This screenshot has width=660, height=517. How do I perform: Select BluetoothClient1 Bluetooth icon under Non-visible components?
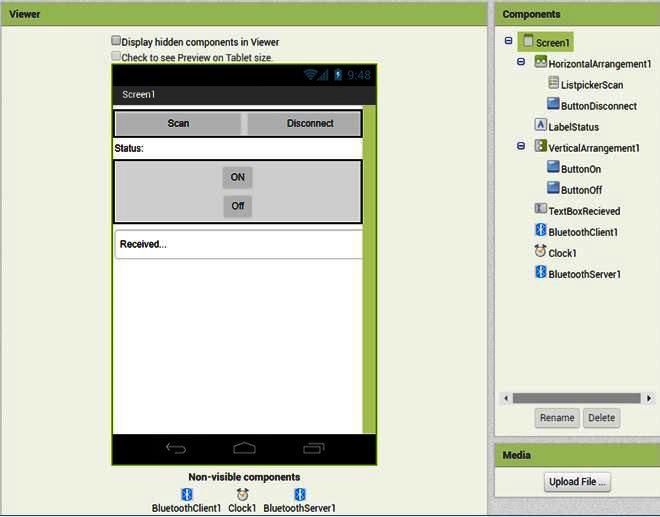[186, 494]
